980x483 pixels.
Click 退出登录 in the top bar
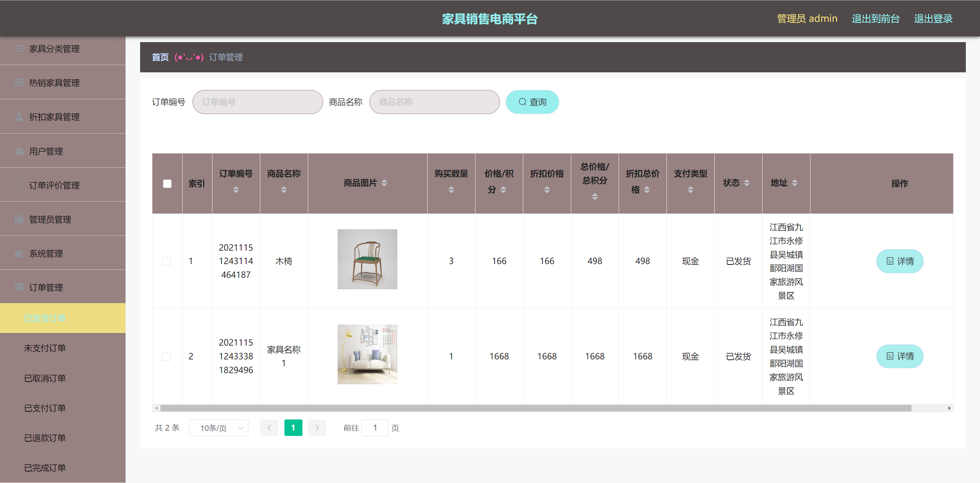933,18
